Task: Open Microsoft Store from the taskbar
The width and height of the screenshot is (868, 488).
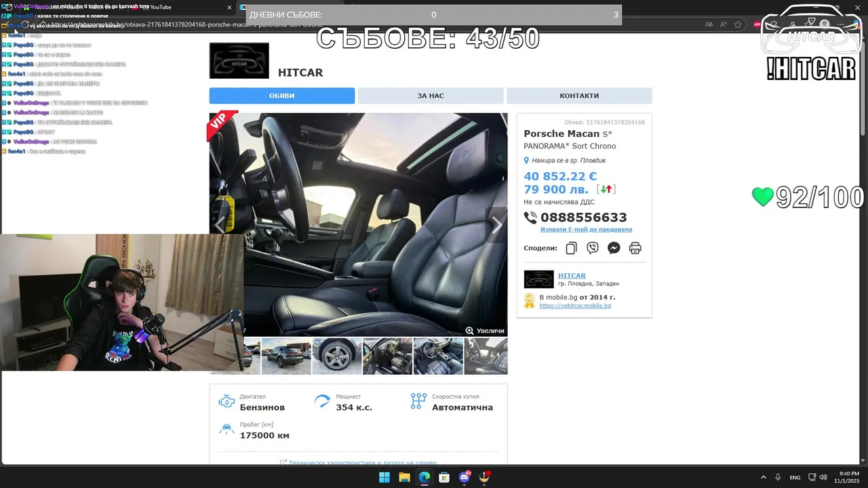Action: (x=444, y=477)
